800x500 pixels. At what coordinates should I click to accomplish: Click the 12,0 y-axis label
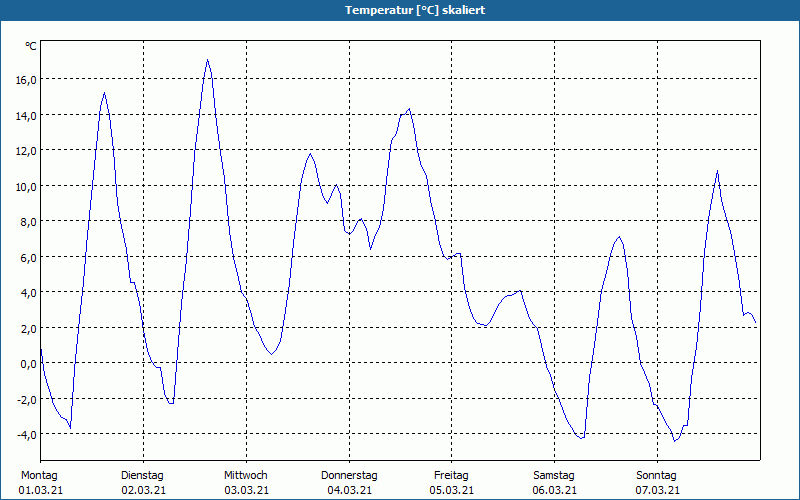[28, 151]
